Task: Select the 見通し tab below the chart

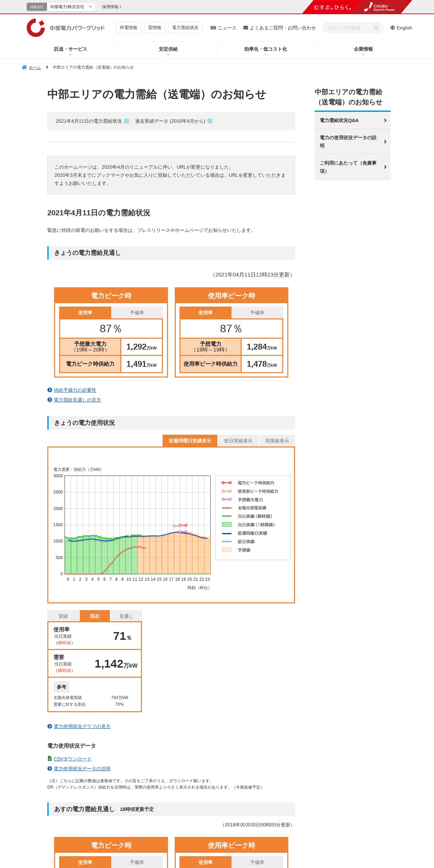Action: tap(126, 616)
